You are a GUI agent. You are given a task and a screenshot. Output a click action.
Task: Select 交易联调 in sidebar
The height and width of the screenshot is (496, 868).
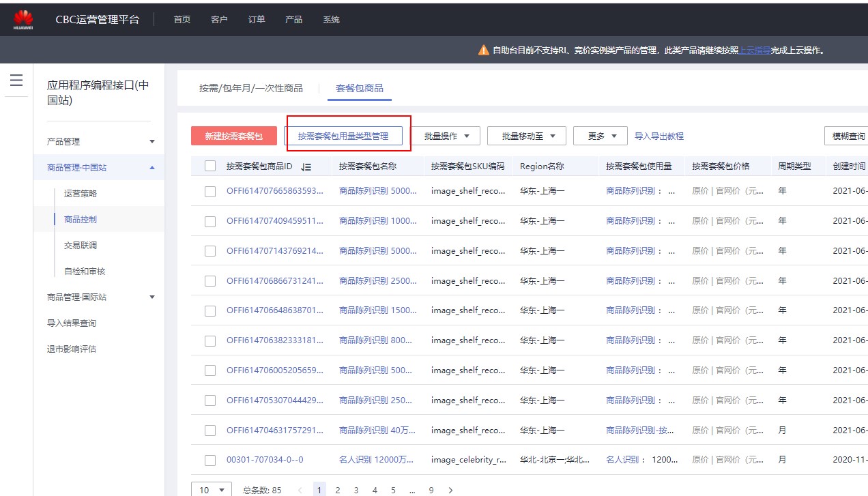pyautogui.click(x=81, y=245)
